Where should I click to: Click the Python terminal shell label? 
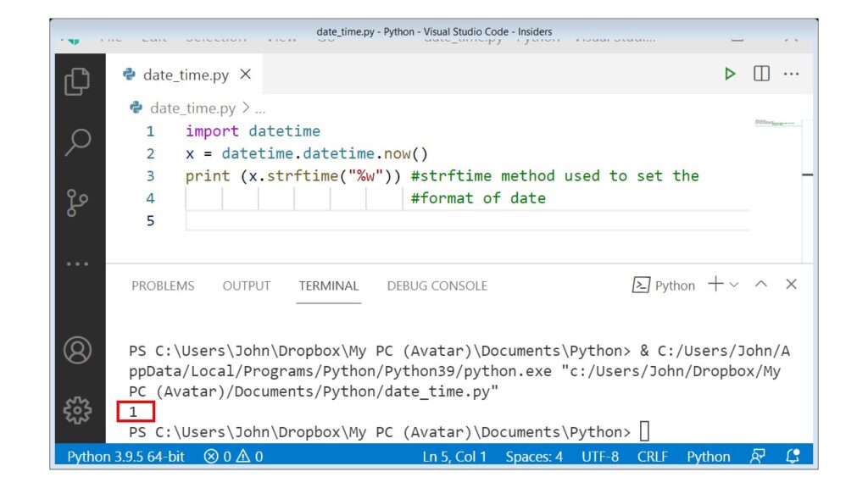[x=663, y=286]
